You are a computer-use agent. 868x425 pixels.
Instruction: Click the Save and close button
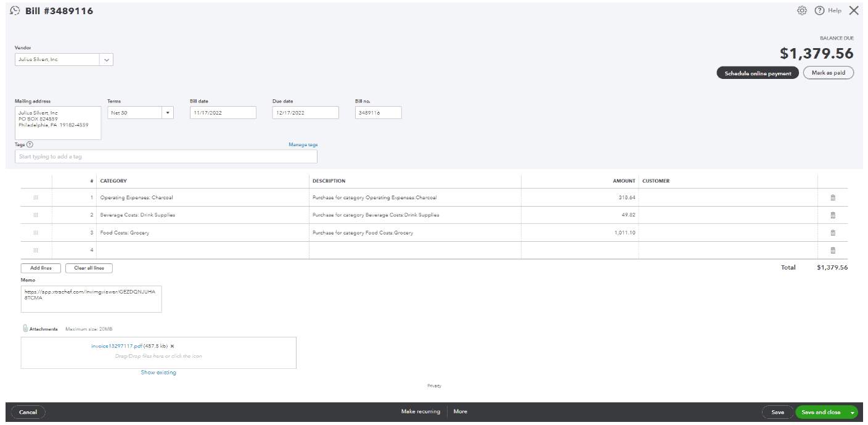(821, 412)
